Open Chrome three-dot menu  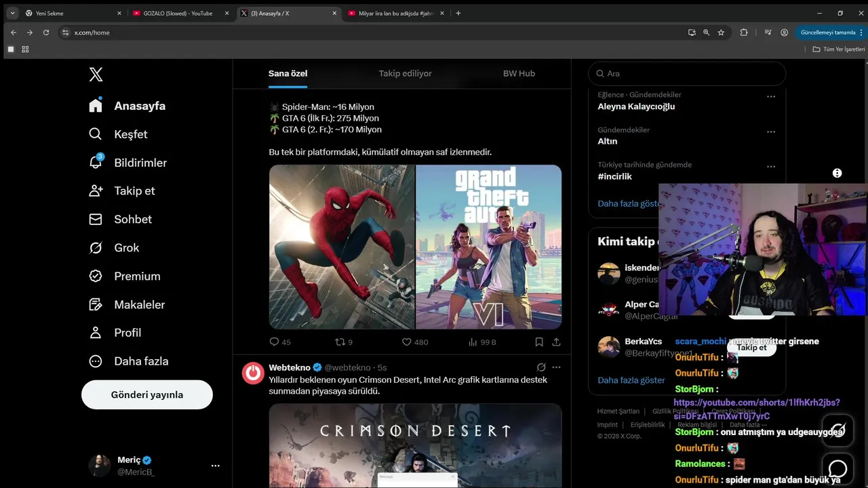861,33
